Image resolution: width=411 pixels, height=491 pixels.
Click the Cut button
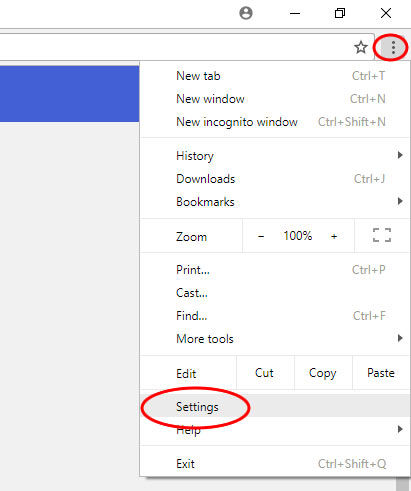coord(265,373)
